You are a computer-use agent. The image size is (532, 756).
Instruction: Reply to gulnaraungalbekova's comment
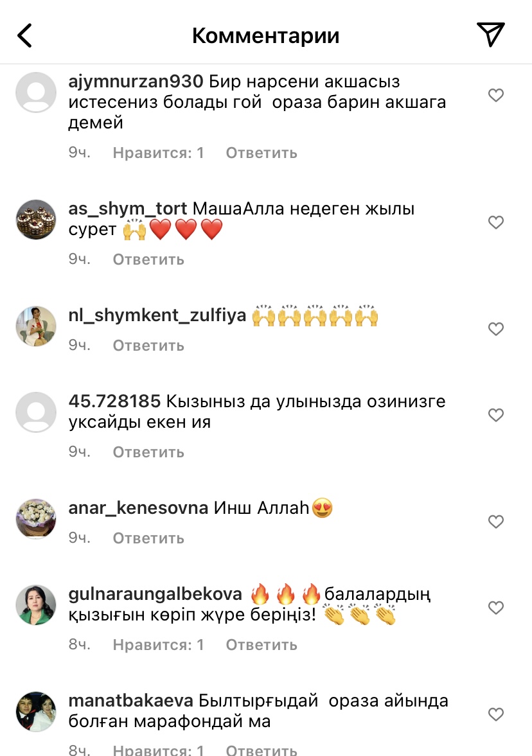coord(262,645)
